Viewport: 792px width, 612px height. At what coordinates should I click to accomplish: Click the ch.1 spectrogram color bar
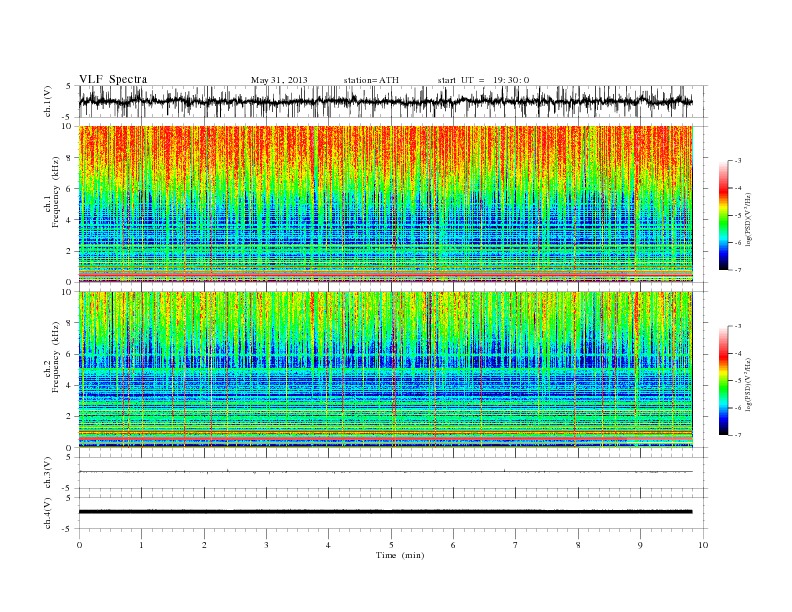[723, 216]
